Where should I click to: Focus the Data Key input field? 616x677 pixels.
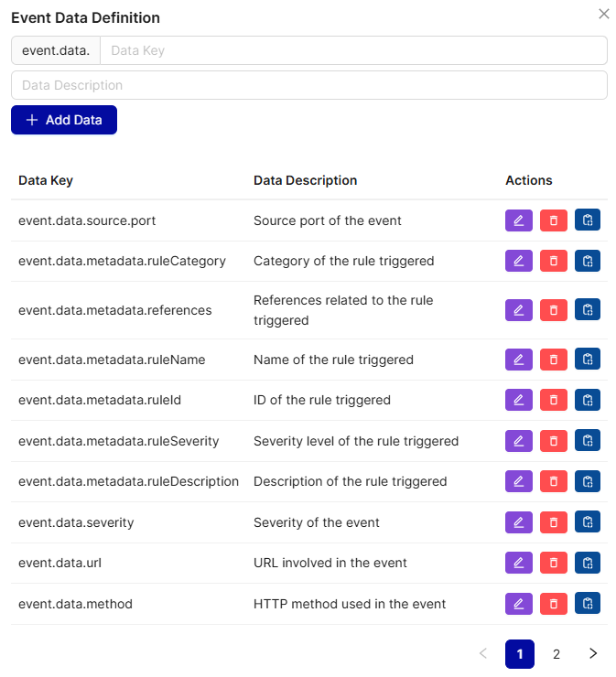click(352, 50)
